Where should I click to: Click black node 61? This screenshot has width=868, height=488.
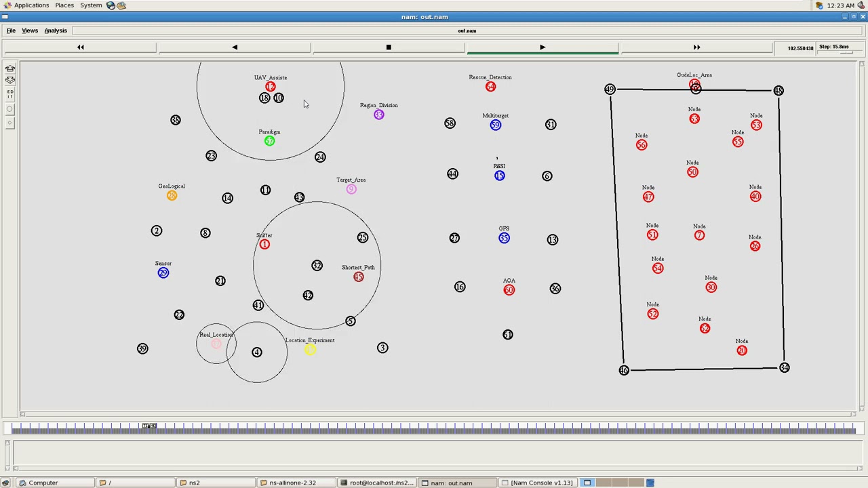pos(508,335)
